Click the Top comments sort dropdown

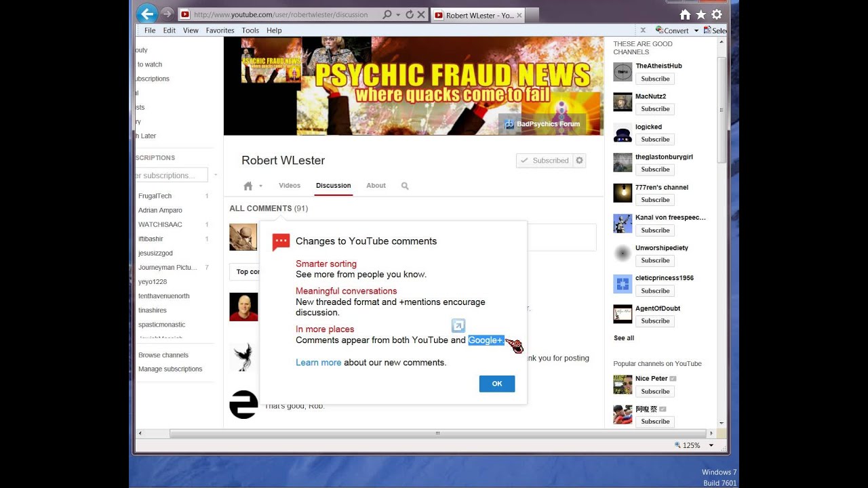tap(245, 272)
